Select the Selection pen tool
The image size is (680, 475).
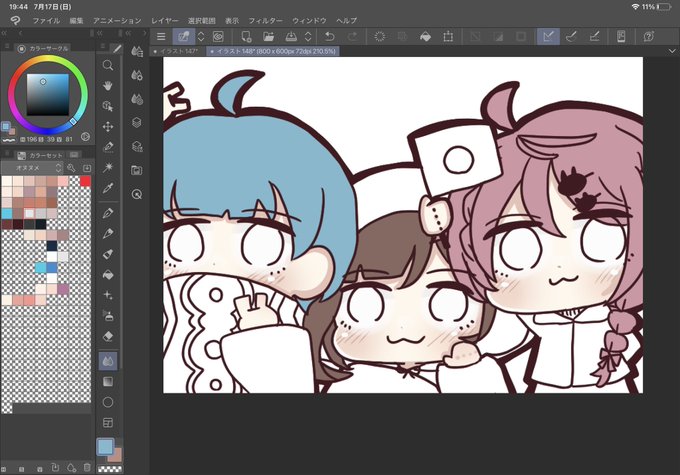108,147
